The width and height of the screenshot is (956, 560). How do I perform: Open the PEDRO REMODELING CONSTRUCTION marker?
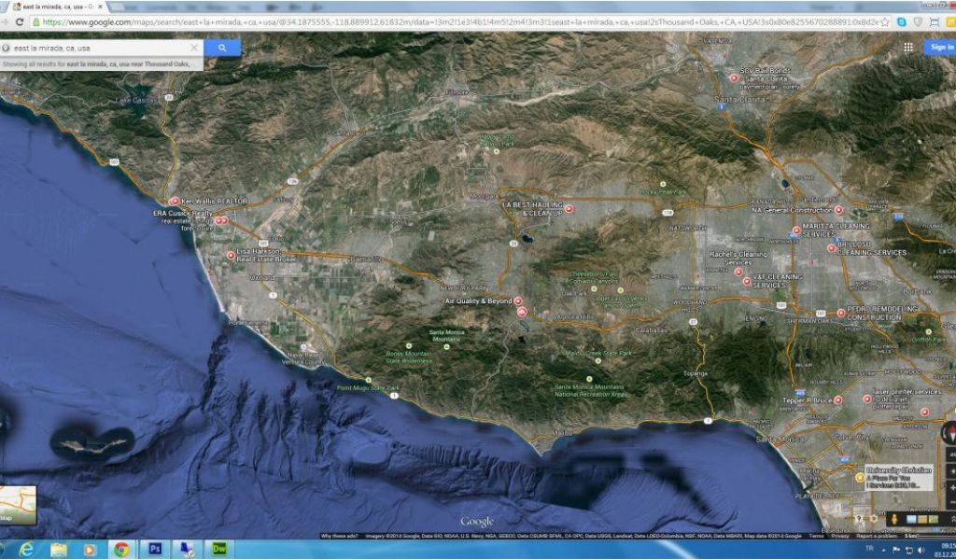[841, 313]
